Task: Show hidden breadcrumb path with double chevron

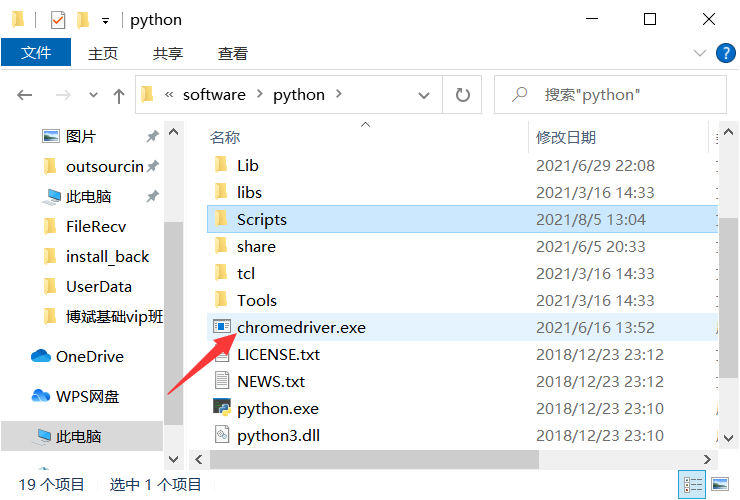Action: pyautogui.click(x=169, y=95)
